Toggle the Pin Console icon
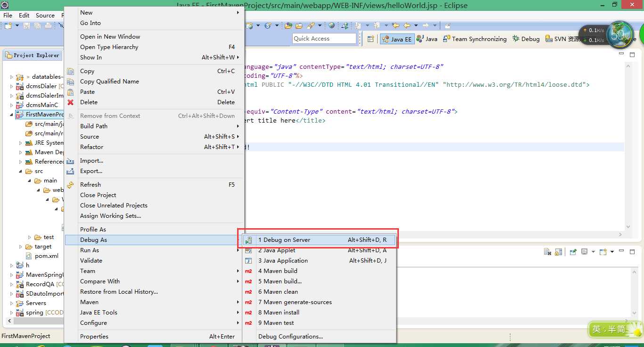 coord(573,252)
